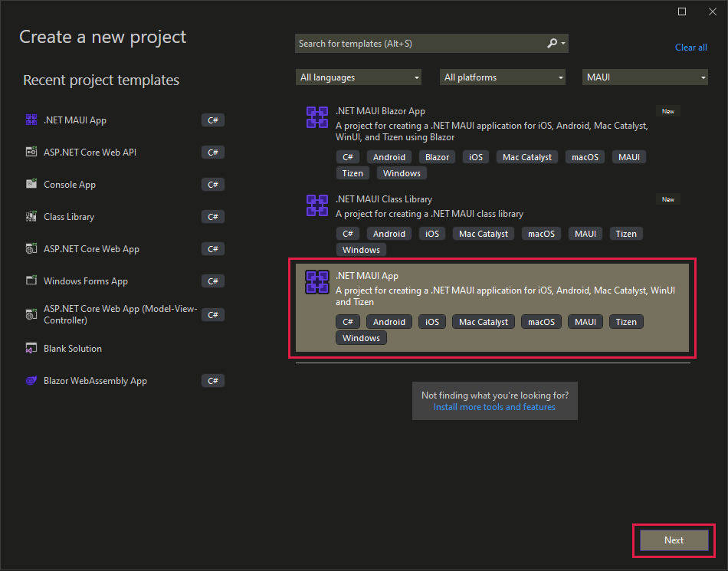
Task: Click the Blazor WebAssembly App icon
Action: [x=31, y=381]
